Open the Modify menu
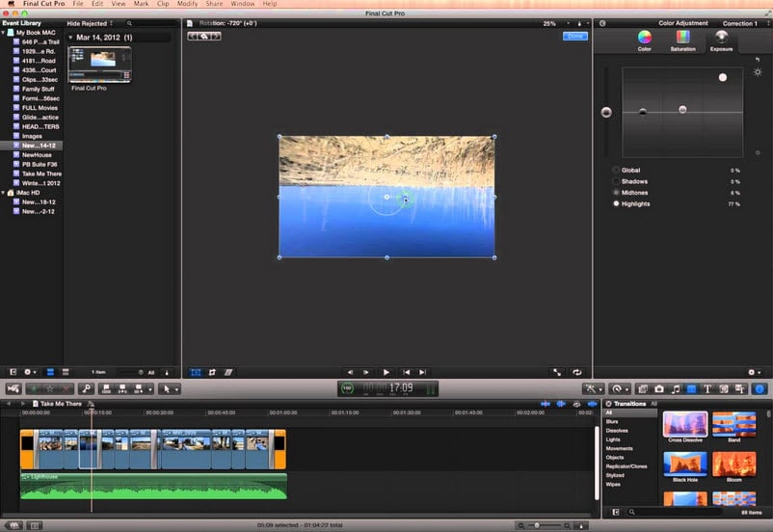The image size is (773, 532). 187,4
